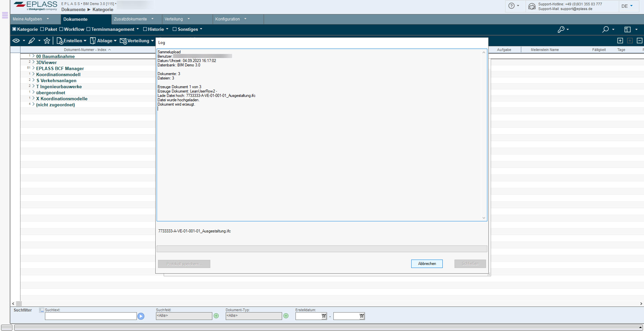
Task: Open the panel layout icon
Action: pyautogui.click(x=627, y=30)
